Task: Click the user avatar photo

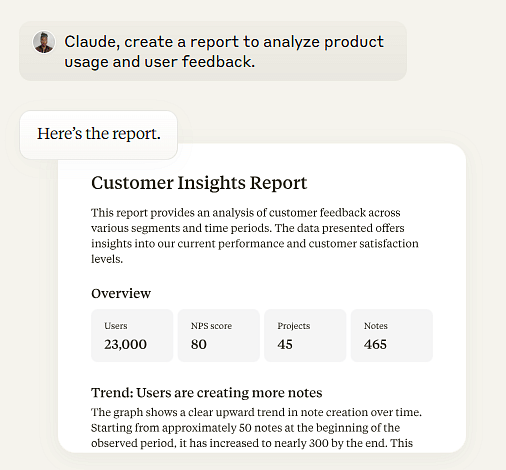Action: tap(44, 42)
